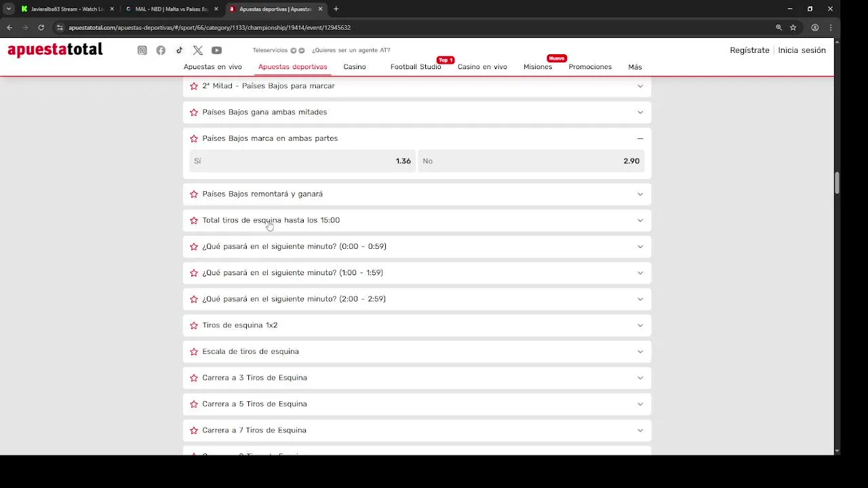Go to 'Apuestas en vivo' menu
Viewport: 868px width, 488px height.
point(213,67)
